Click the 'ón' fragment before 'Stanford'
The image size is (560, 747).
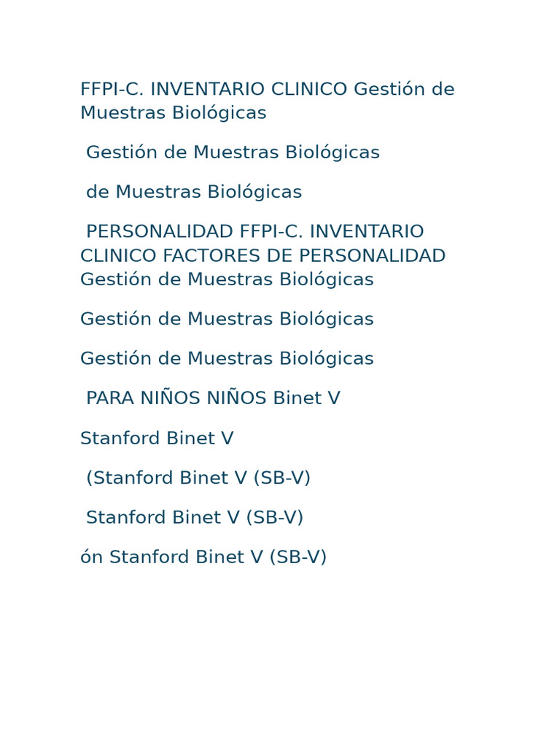tap(91, 557)
